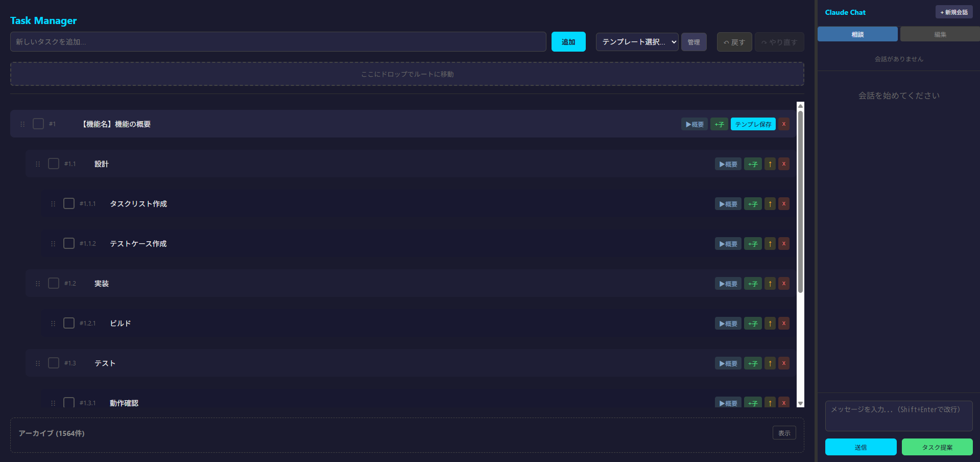This screenshot has width=980, height=462.
Task: Expand 概要 of テスト #1.3 task
Action: click(728, 363)
